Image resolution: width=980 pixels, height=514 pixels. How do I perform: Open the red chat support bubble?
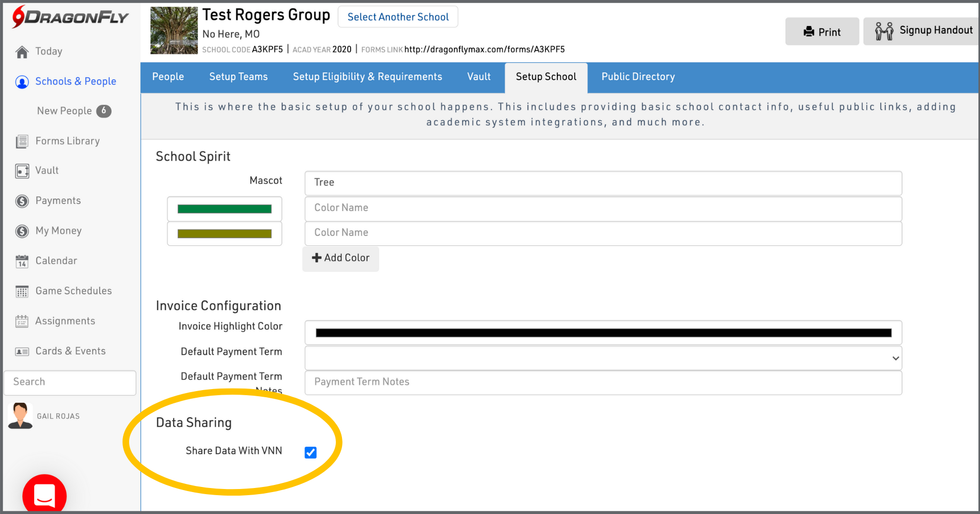tap(44, 495)
